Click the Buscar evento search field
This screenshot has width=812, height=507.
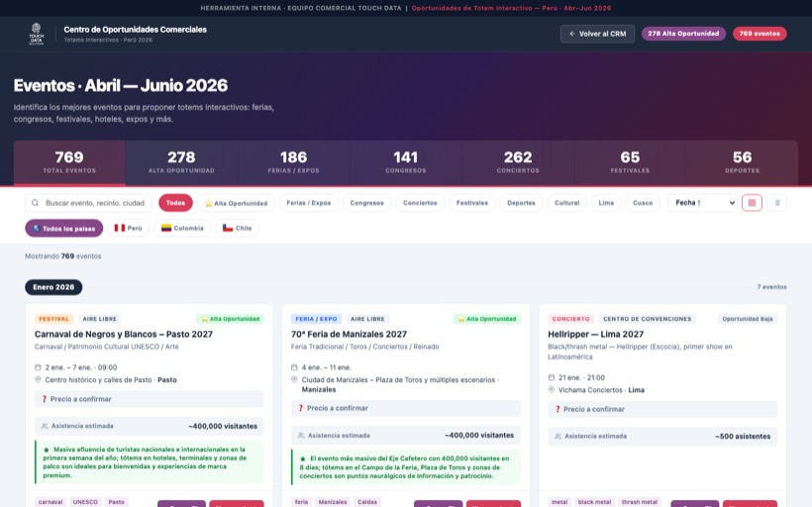click(88, 203)
